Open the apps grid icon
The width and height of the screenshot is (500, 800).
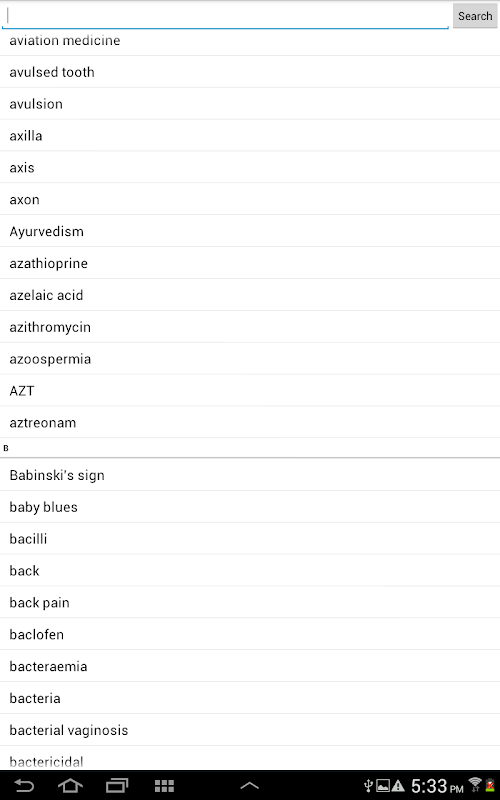point(164,786)
